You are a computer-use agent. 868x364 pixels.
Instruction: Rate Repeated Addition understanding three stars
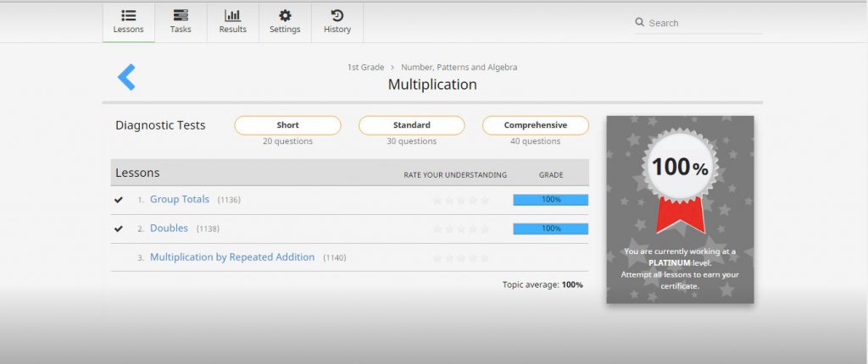tap(461, 258)
